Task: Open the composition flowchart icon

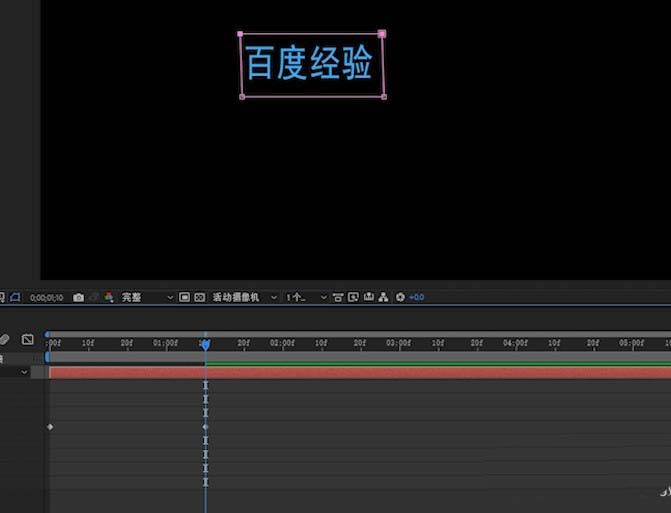Action: pyautogui.click(x=383, y=297)
